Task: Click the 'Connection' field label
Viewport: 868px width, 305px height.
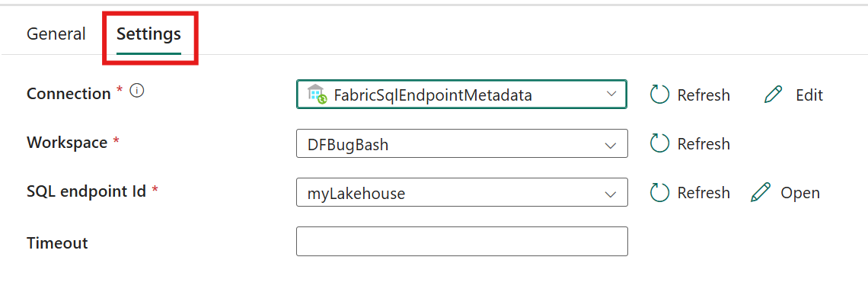Action: tap(69, 94)
